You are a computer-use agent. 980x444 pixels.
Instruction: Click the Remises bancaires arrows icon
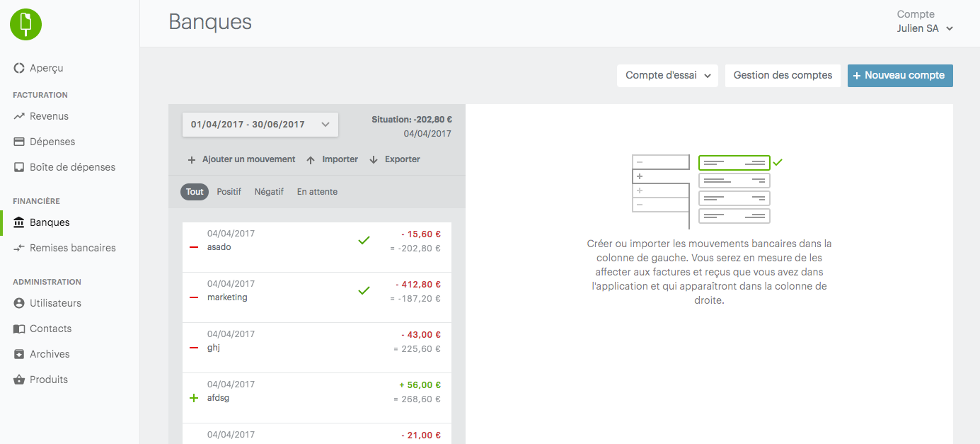pos(19,248)
